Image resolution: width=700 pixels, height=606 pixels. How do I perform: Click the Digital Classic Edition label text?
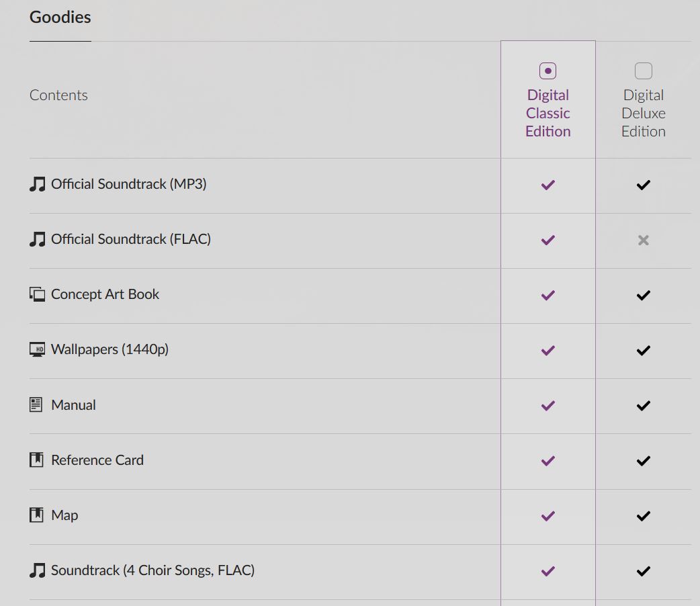pos(548,113)
